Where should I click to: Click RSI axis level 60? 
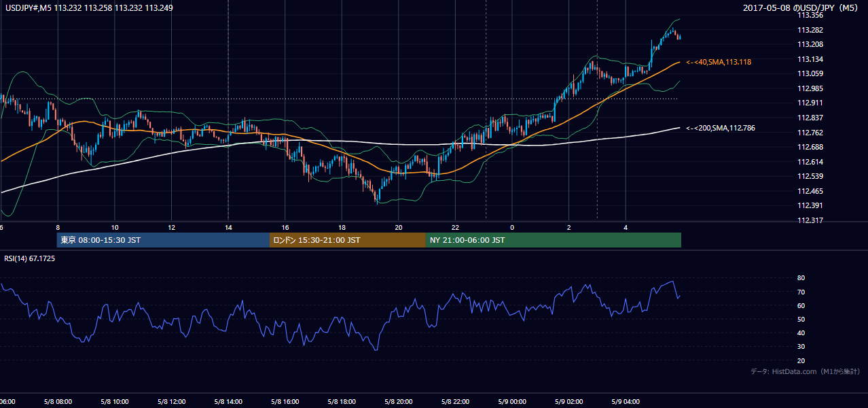801,305
